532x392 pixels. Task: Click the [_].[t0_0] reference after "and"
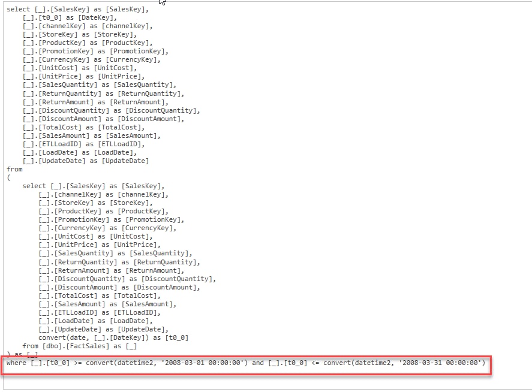(x=288, y=363)
